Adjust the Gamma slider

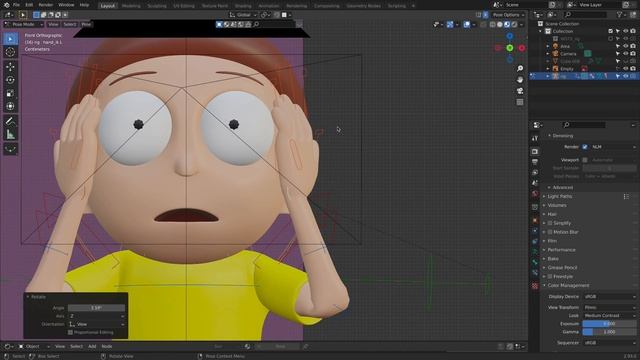tap(609, 332)
